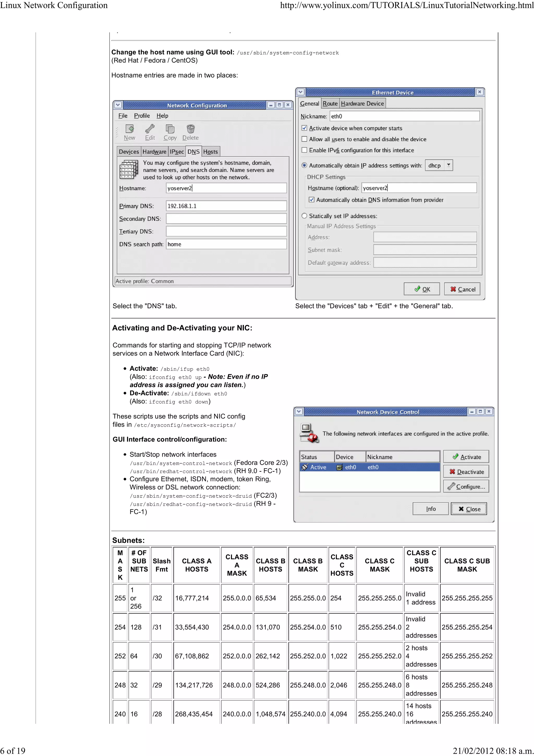Screen dimensions: 534x756
Task: Click the Activate button
Action: click(466, 457)
